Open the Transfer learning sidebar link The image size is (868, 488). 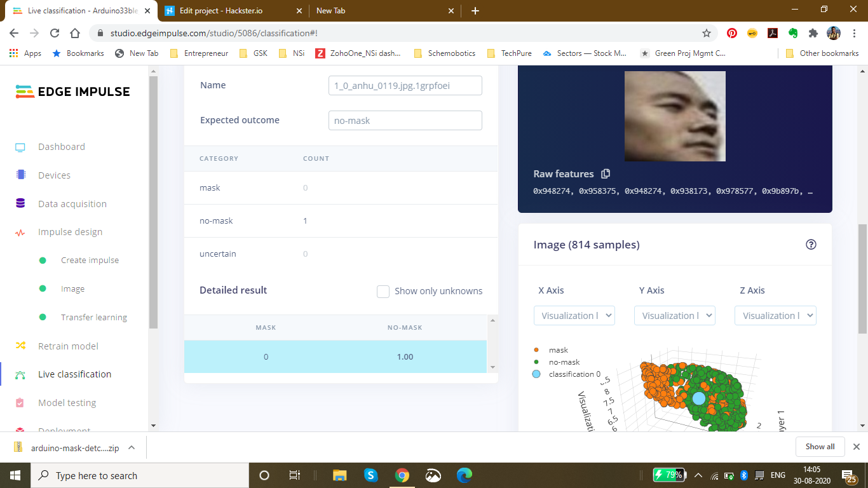[x=93, y=317]
